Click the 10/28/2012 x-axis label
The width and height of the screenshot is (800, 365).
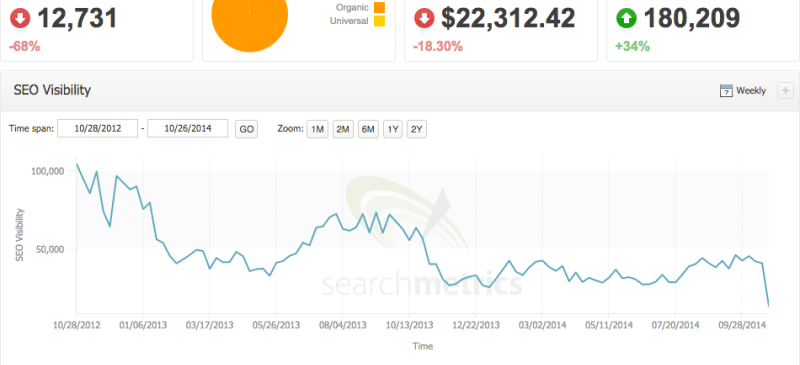pyautogui.click(x=77, y=326)
